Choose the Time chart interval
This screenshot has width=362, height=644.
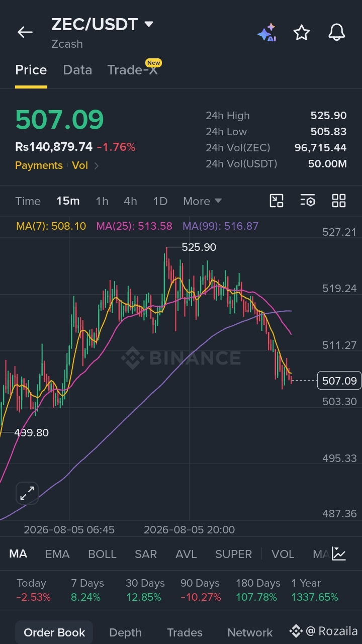click(28, 201)
